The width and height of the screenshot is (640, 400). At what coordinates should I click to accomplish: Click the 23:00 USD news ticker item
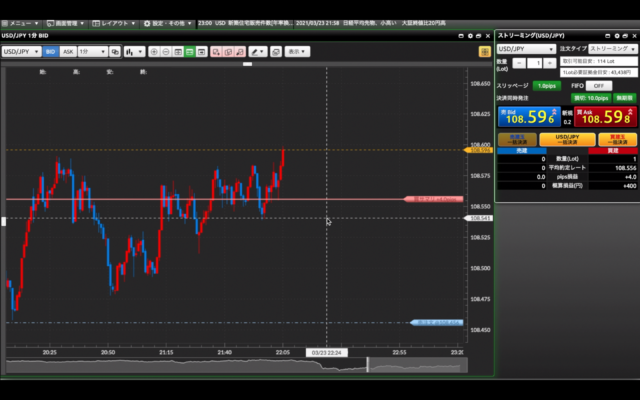tap(245, 23)
